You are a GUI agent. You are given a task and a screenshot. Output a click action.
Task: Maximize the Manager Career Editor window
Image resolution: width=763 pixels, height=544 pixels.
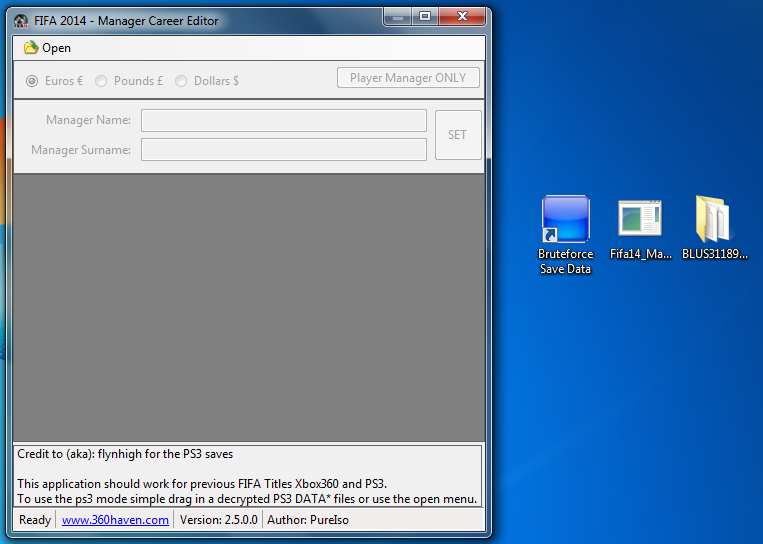(425, 17)
